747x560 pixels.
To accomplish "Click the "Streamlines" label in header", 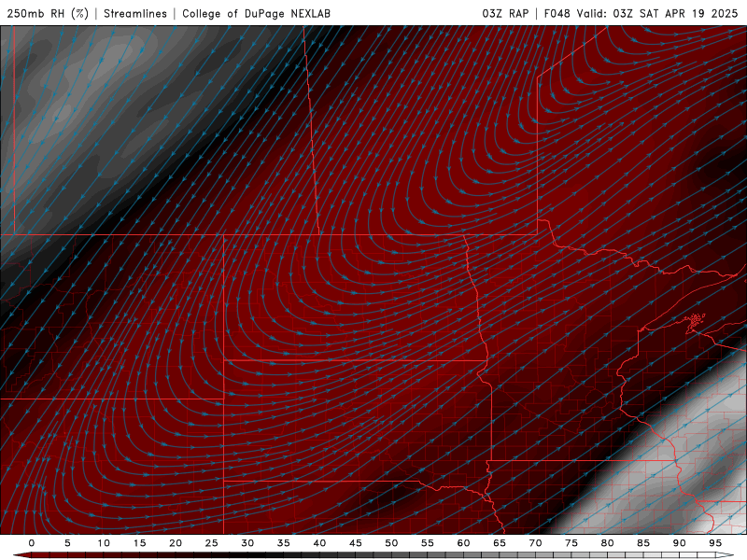I will tap(135, 14).
